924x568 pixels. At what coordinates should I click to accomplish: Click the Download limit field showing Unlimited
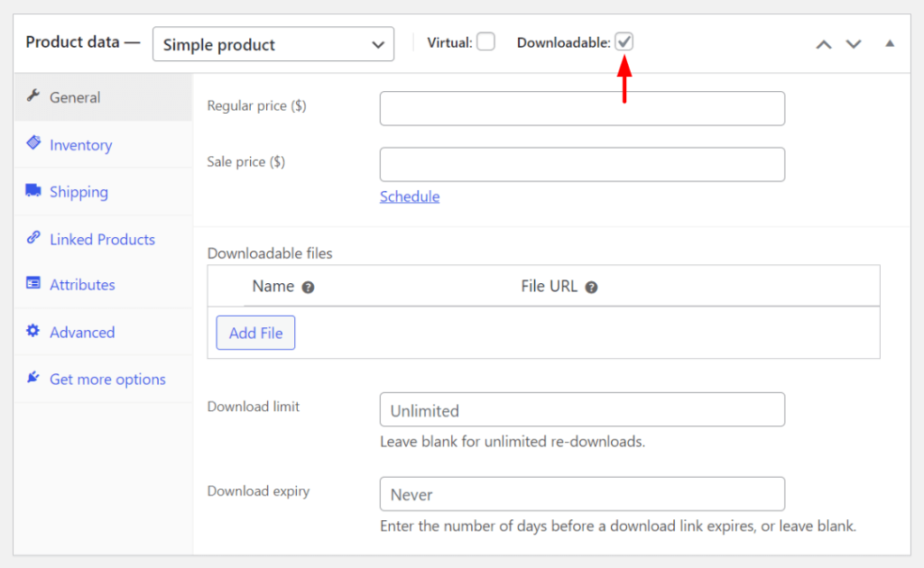point(582,409)
